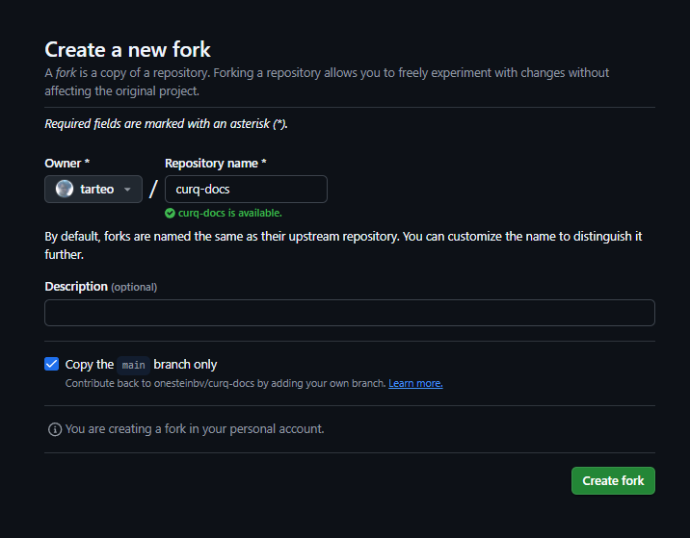The image size is (690, 538).
Task: Click the 'curq-docs is available' message
Action: 230,213
